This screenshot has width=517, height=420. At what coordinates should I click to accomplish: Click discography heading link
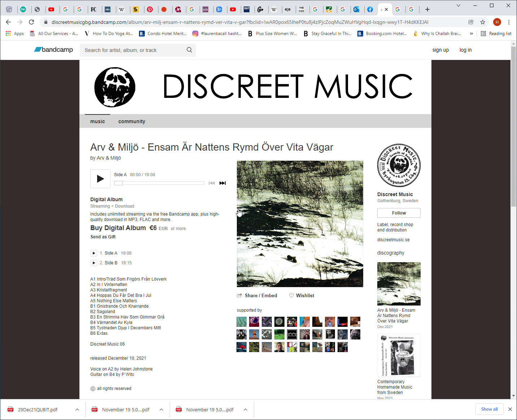391,253
